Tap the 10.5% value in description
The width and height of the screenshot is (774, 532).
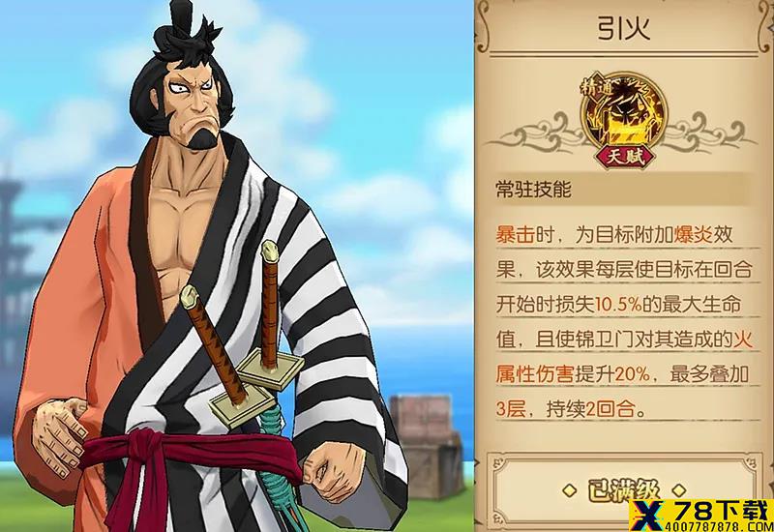tap(618, 305)
